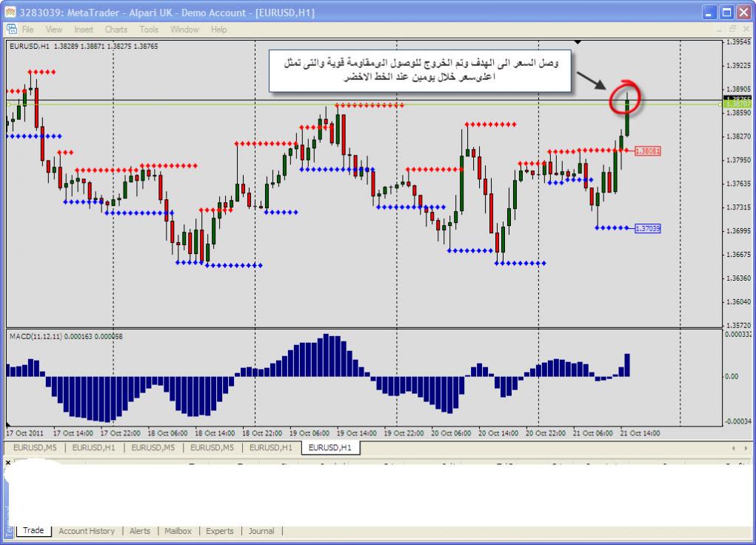
Task: Open the File menu
Action: (28, 30)
